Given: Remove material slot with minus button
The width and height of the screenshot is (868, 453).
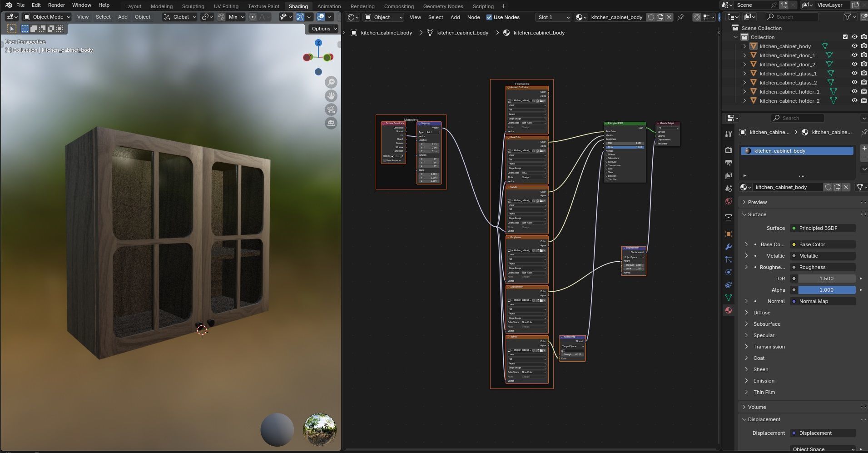Looking at the screenshot, I should [x=864, y=157].
